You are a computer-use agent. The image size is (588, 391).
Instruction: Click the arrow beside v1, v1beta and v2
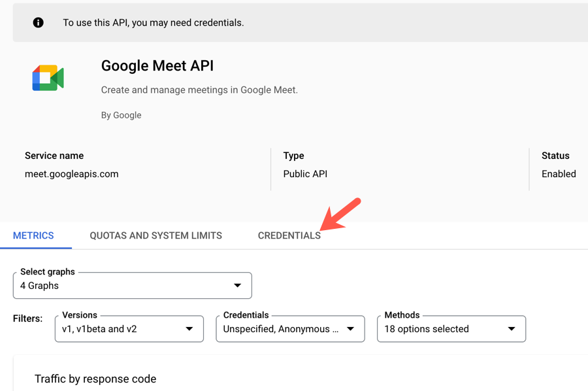189,329
